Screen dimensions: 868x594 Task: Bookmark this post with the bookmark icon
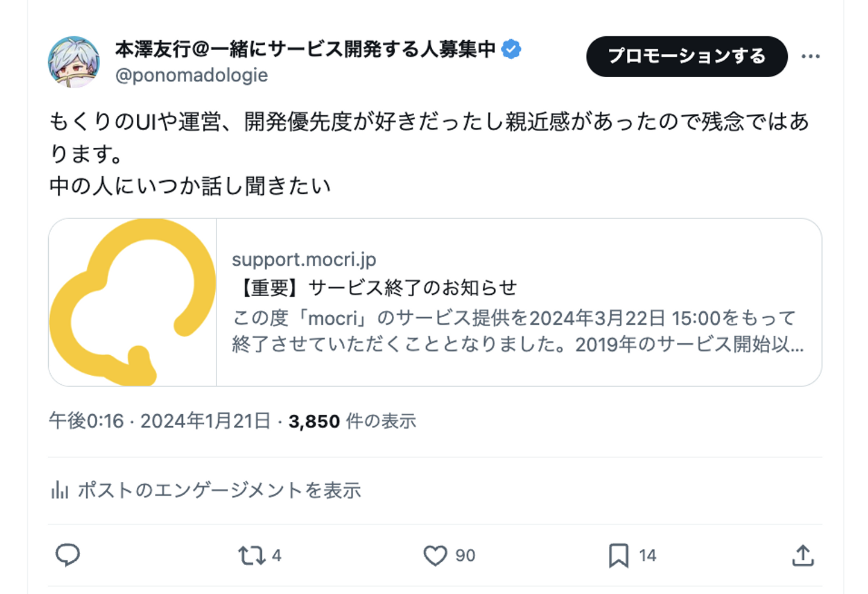[618, 555]
